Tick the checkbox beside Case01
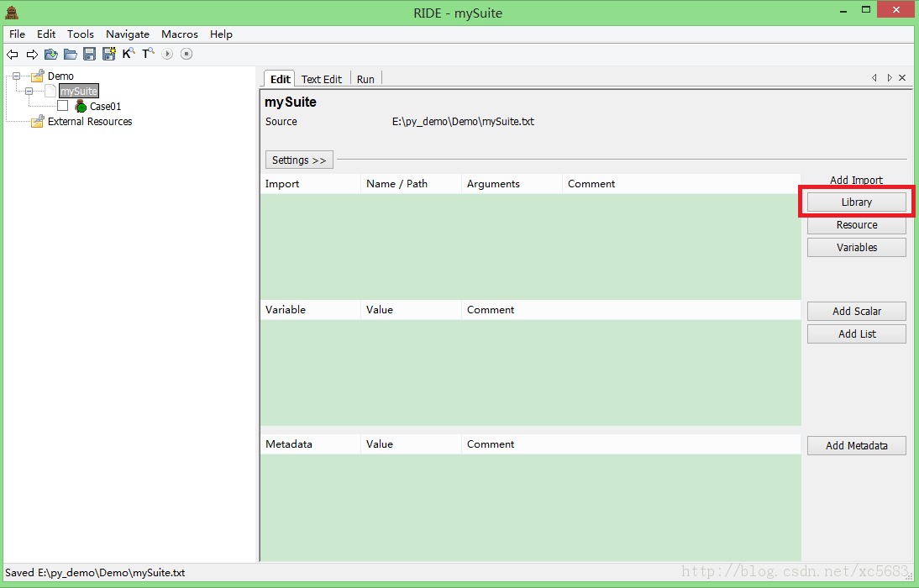 coord(62,106)
